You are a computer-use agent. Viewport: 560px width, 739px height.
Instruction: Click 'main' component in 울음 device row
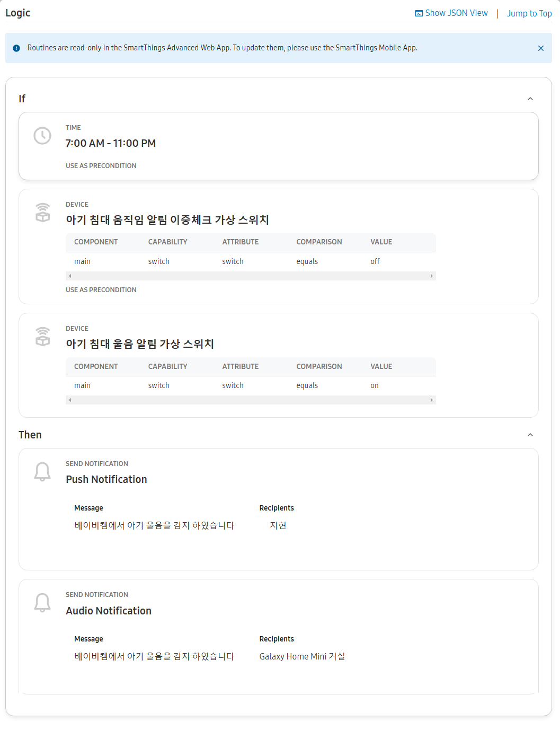click(x=82, y=385)
